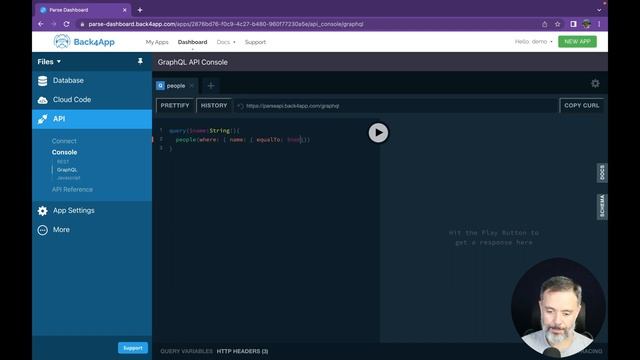Click the PRETTIFY button
Screen dimensions: 640x360
pyautogui.click(x=175, y=105)
